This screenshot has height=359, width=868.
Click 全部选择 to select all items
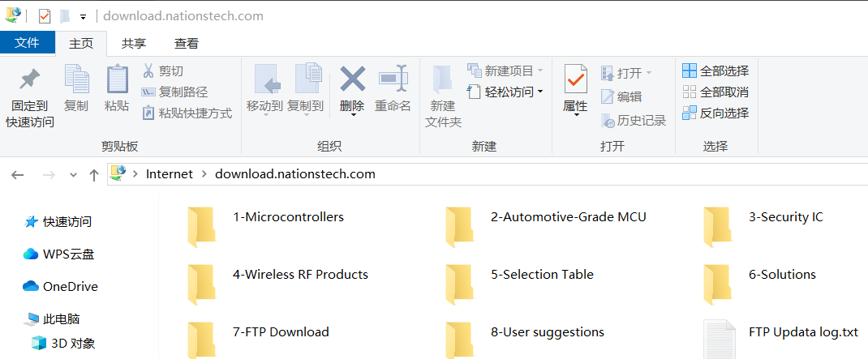point(715,71)
